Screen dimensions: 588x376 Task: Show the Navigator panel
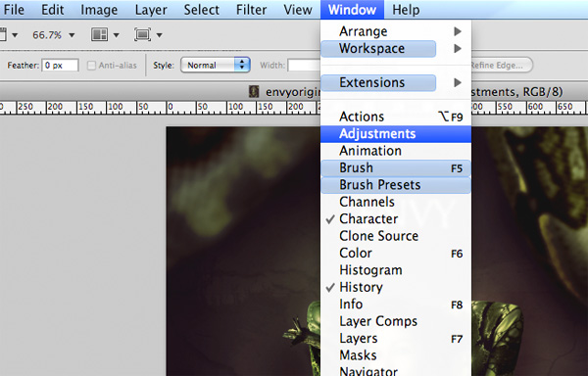click(396, 371)
